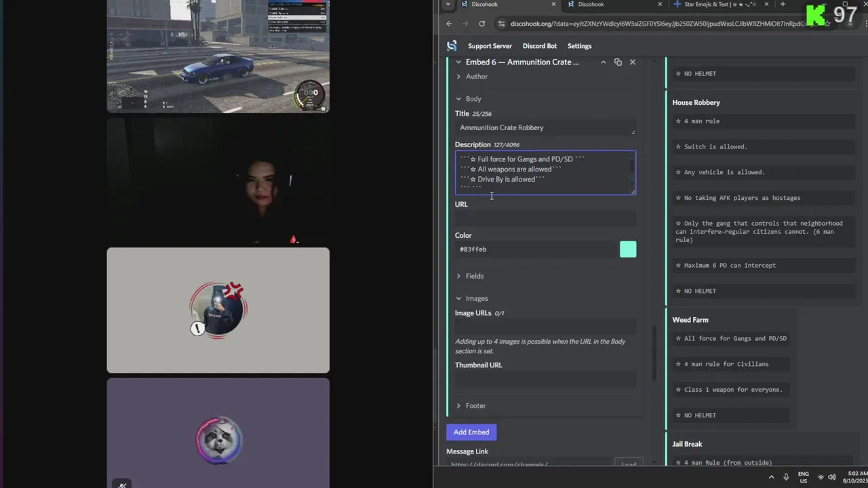The height and width of the screenshot is (488, 868).
Task: Click House Robbery heading in preview
Action: tap(696, 102)
